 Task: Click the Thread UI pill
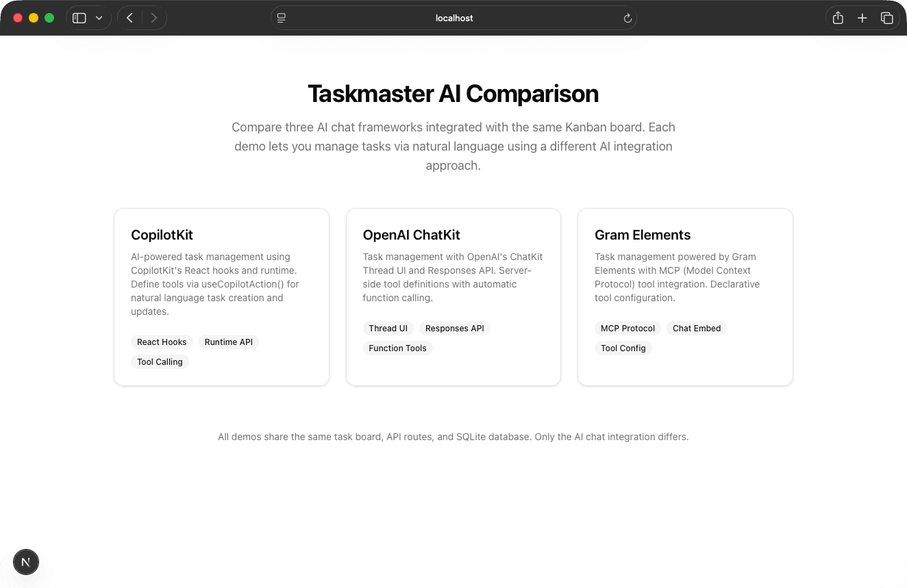(x=388, y=328)
